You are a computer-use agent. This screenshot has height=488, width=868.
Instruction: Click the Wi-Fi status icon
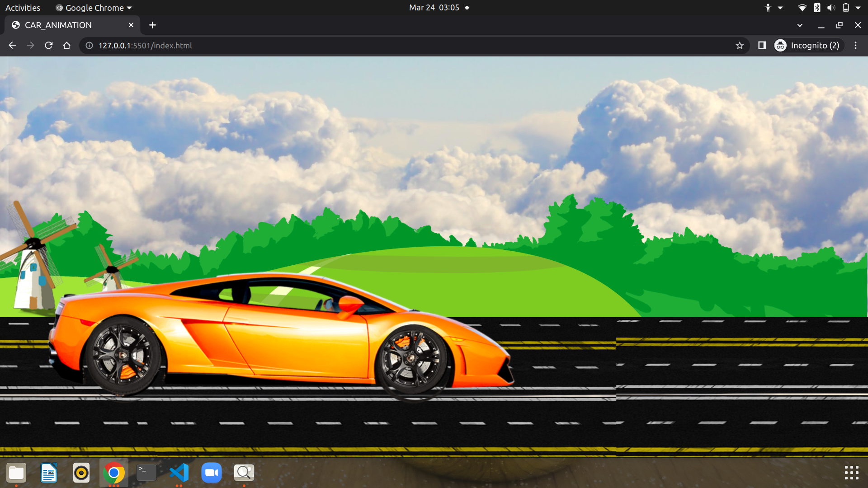(802, 8)
